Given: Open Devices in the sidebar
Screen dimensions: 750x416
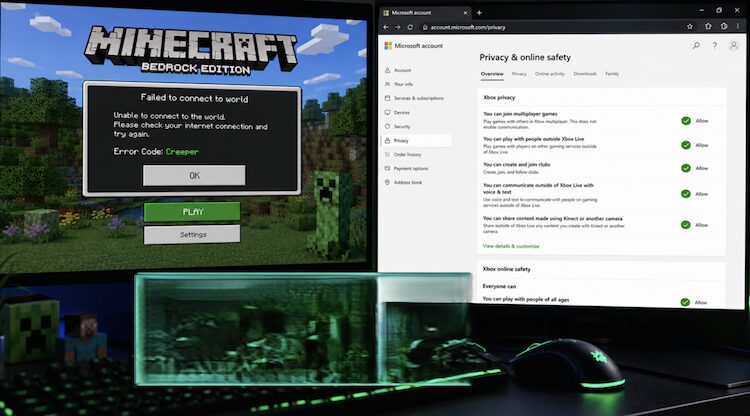Looking at the screenshot, I should click(x=397, y=112).
